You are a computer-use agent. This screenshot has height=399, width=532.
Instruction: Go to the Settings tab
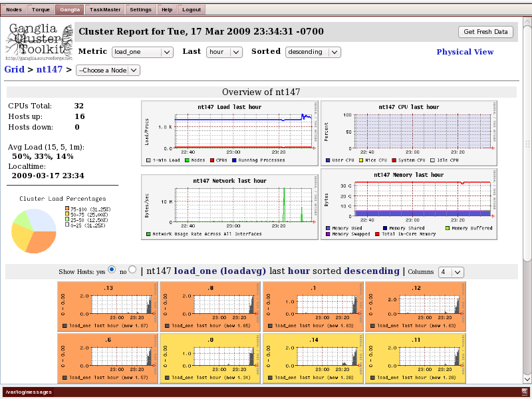140,9
